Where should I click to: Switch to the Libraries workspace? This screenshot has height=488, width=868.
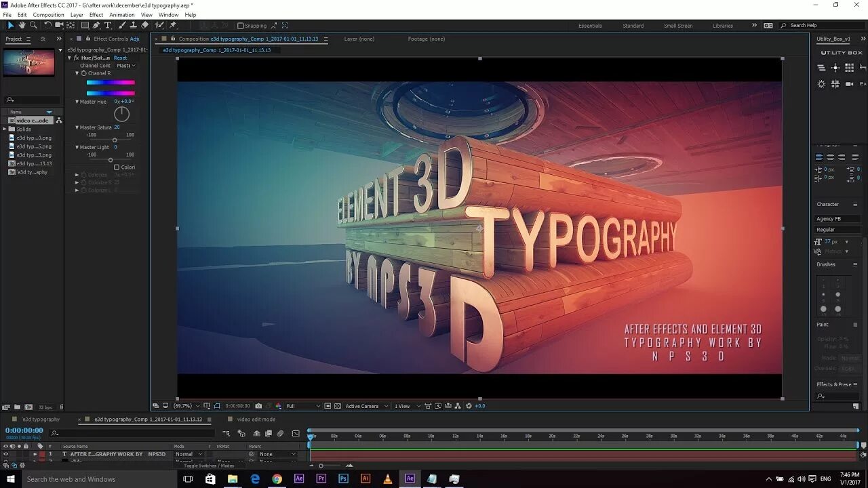pos(723,26)
